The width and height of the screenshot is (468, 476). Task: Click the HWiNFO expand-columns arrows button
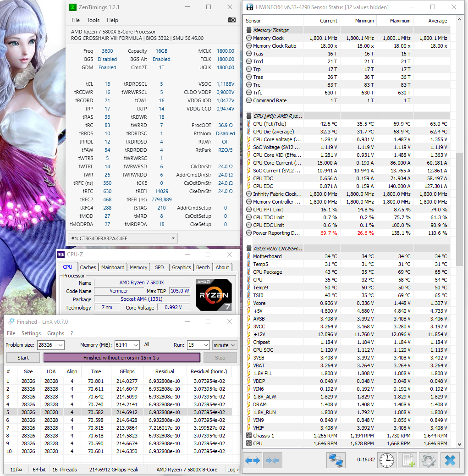click(253, 460)
